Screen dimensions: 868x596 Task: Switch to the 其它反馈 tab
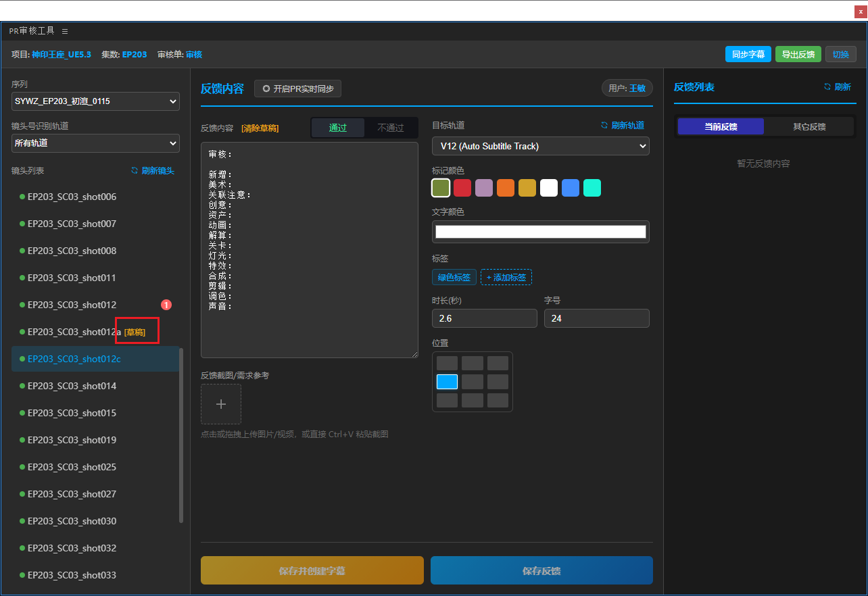pyautogui.click(x=809, y=126)
